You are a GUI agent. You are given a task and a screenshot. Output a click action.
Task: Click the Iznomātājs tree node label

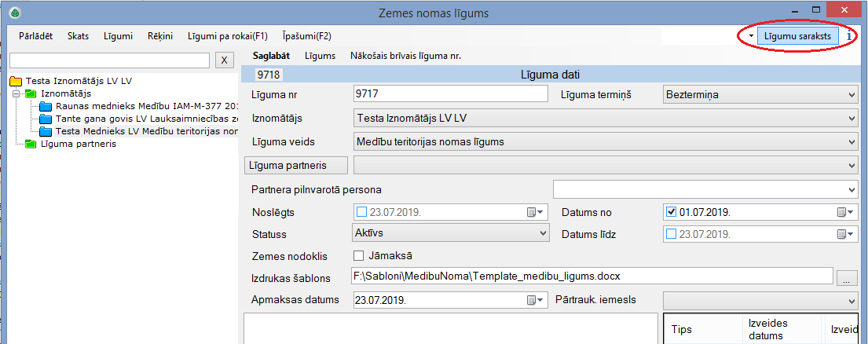(66, 93)
